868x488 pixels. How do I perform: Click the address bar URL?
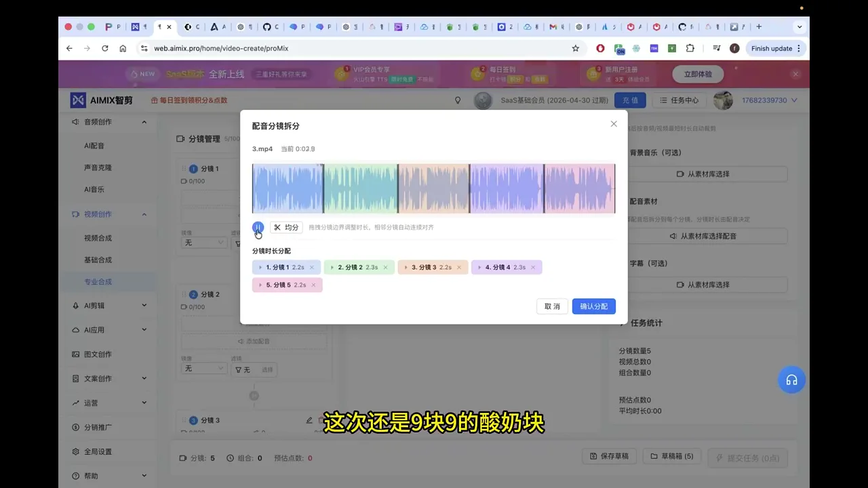221,49
